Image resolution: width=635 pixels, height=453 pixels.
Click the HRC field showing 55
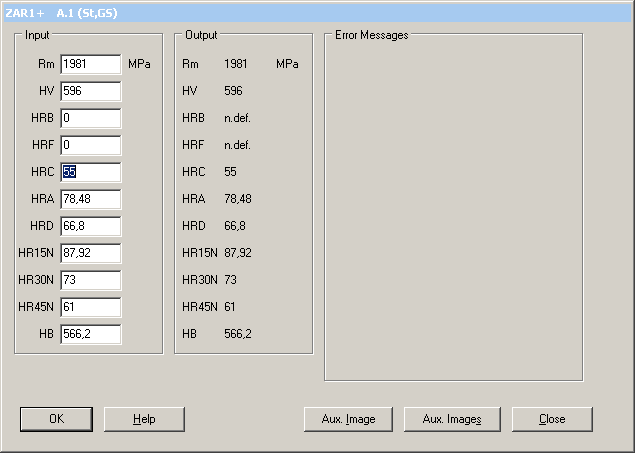pos(90,172)
